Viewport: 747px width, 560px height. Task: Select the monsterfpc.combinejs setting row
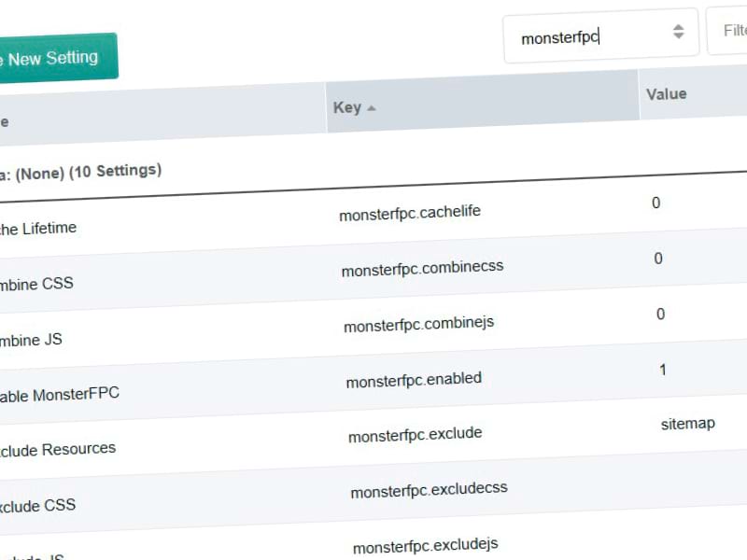pos(418,323)
